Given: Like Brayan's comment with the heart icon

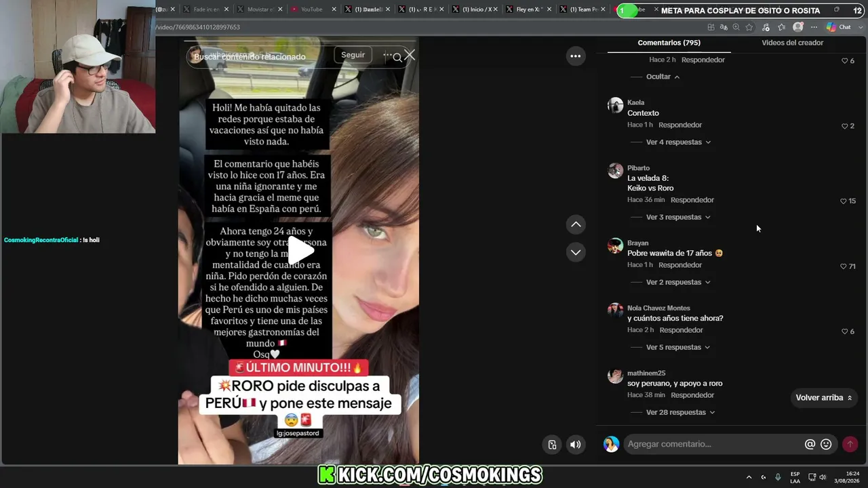Looking at the screenshot, I should 844,266.
